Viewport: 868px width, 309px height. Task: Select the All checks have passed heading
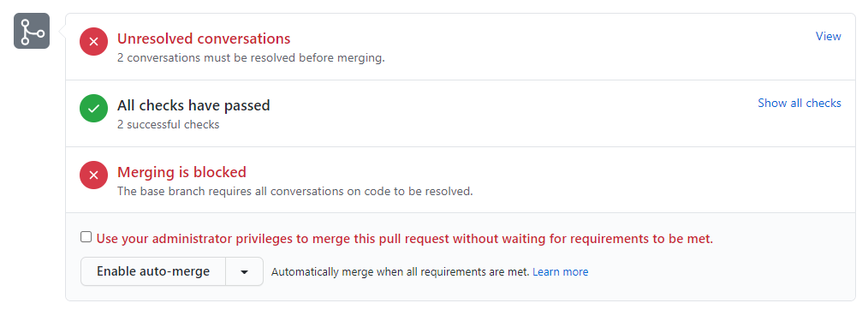point(193,105)
